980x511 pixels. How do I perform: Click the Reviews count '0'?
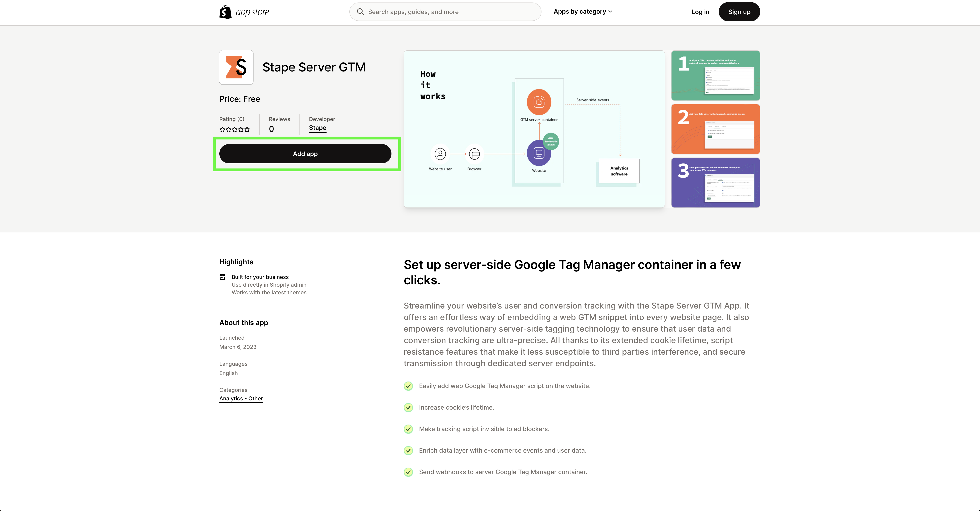pyautogui.click(x=271, y=129)
